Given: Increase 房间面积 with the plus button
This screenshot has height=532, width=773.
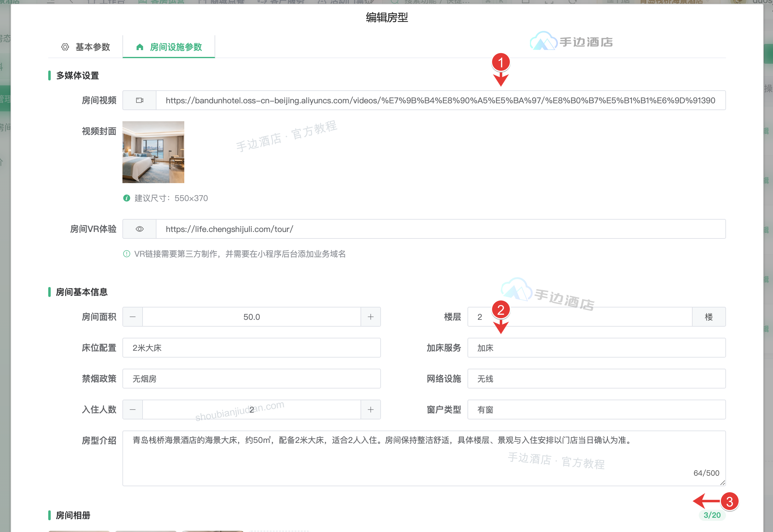Looking at the screenshot, I should (x=370, y=317).
